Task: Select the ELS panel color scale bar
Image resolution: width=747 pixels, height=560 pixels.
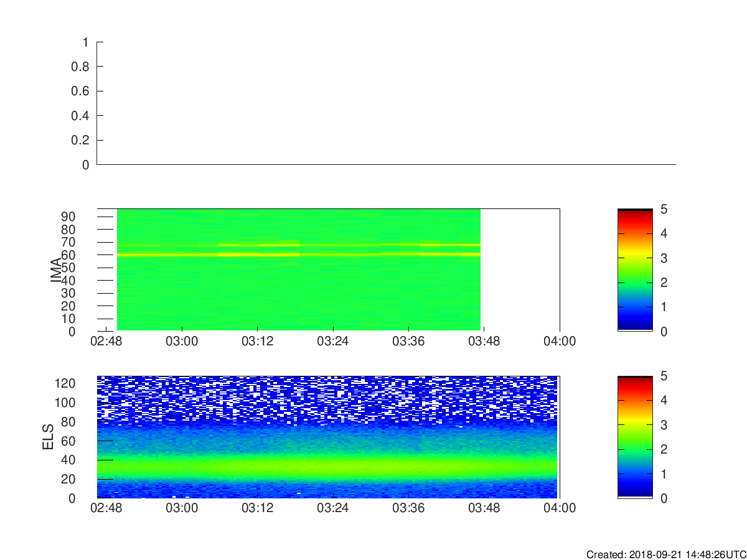Action: click(635, 437)
